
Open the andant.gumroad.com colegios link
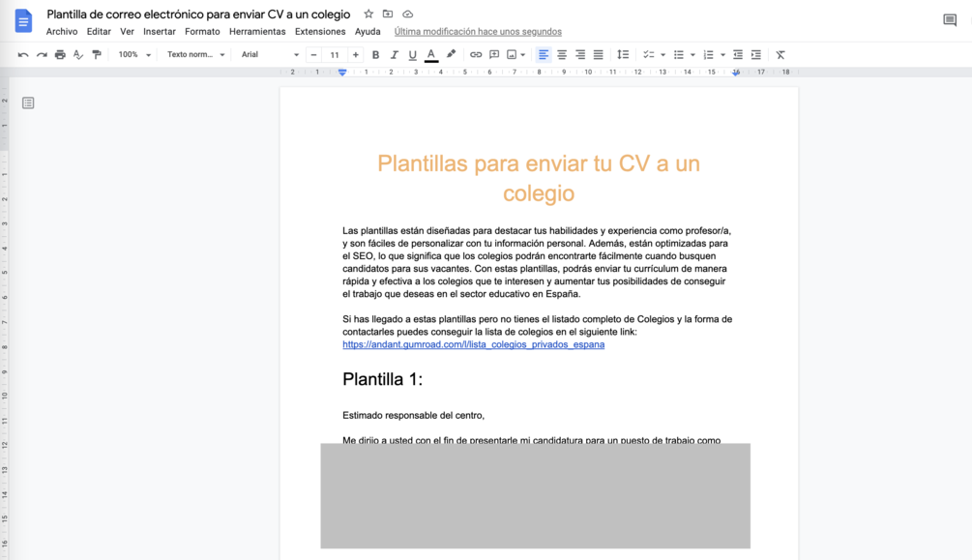(474, 344)
